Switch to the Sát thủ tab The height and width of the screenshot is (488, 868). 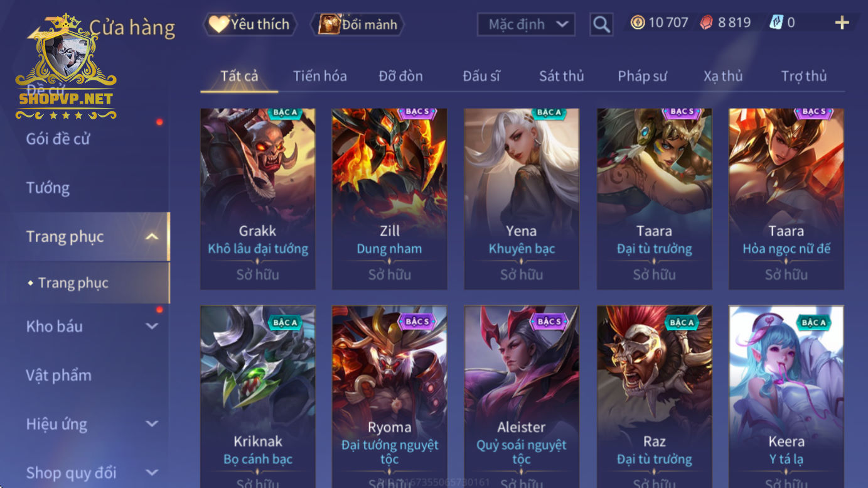tap(561, 76)
